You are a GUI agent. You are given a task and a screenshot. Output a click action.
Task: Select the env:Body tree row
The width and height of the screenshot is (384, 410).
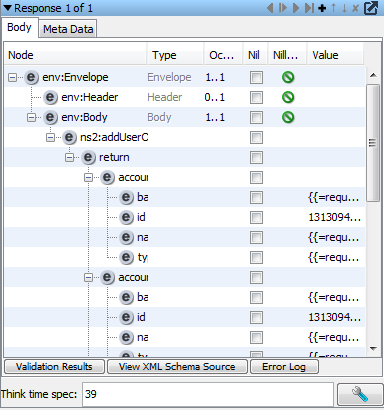click(x=185, y=117)
